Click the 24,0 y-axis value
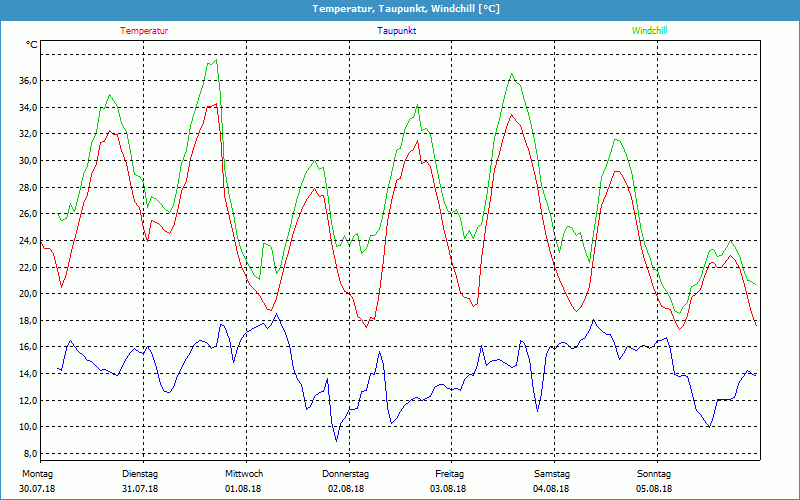 pyautogui.click(x=28, y=240)
